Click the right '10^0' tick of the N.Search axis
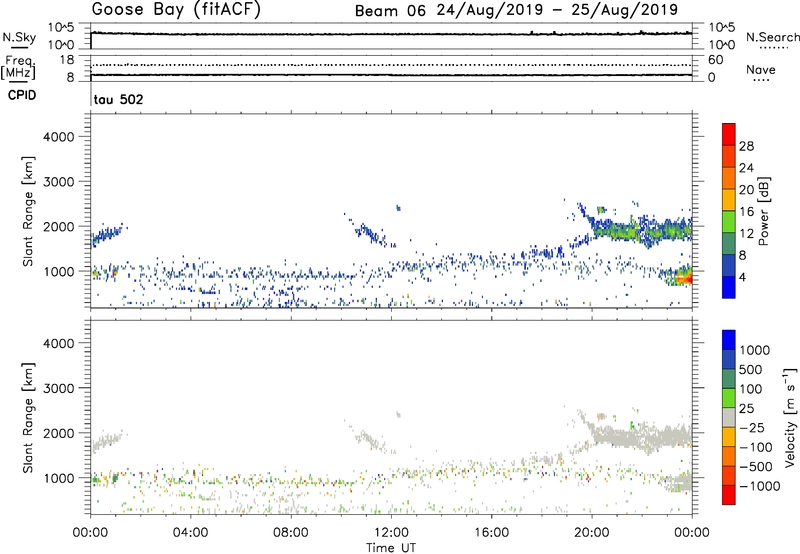This screenshot has height=554, width=800. coord(722,45)
